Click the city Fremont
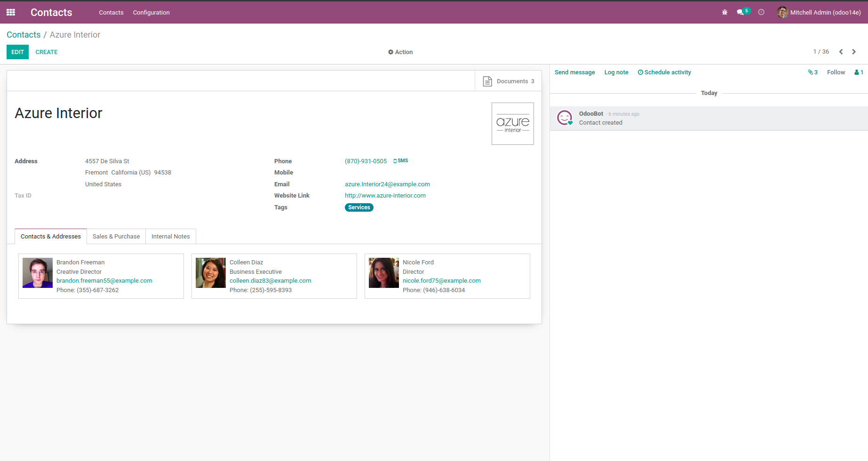The width and height of the screenshot is (868, 461). tap(96, 173)
